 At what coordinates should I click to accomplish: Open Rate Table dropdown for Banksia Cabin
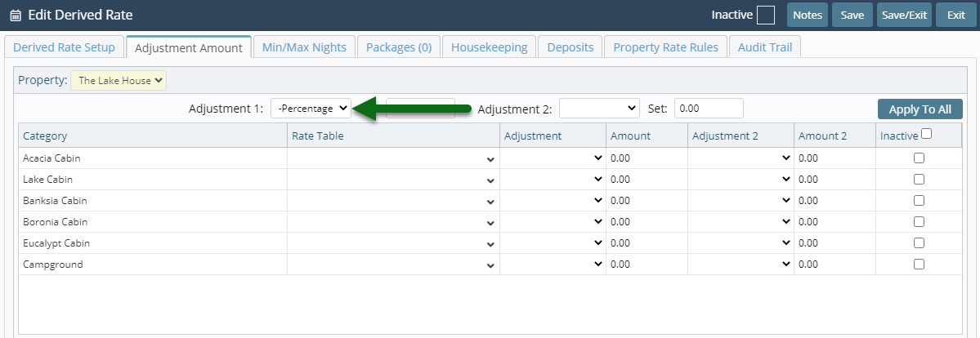point(393,201)
